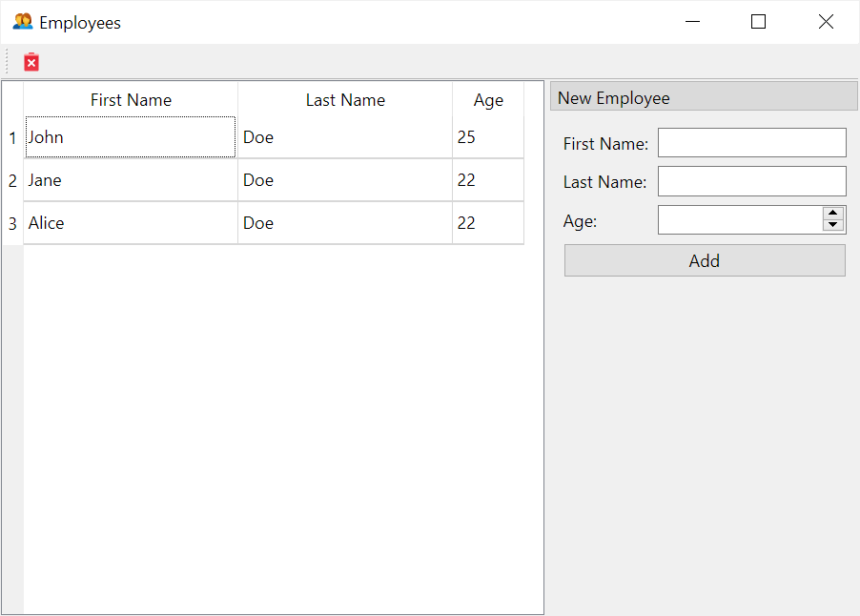Select row 2 using its row number
The height and width of the screenshot is (616, 860).
tap(11, 179)
